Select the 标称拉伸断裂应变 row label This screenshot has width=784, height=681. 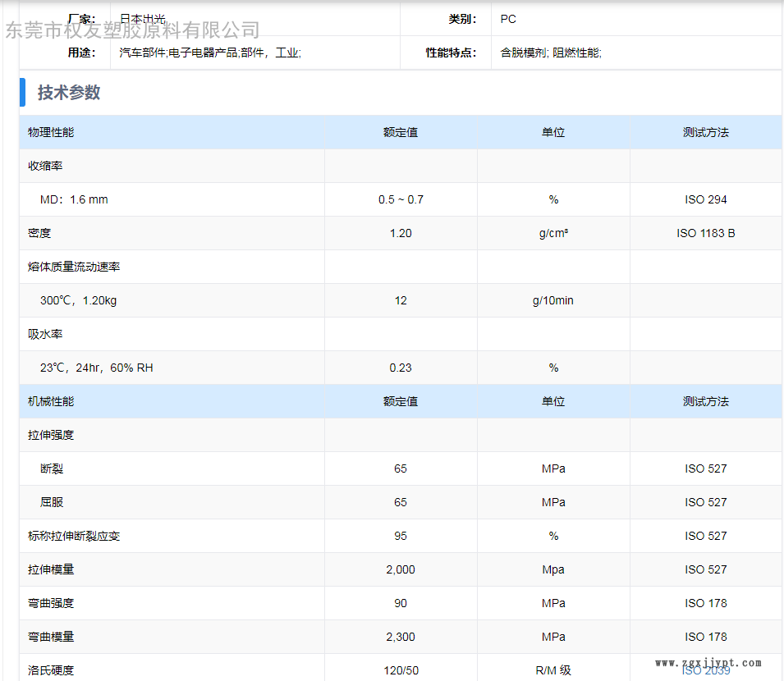74,536
